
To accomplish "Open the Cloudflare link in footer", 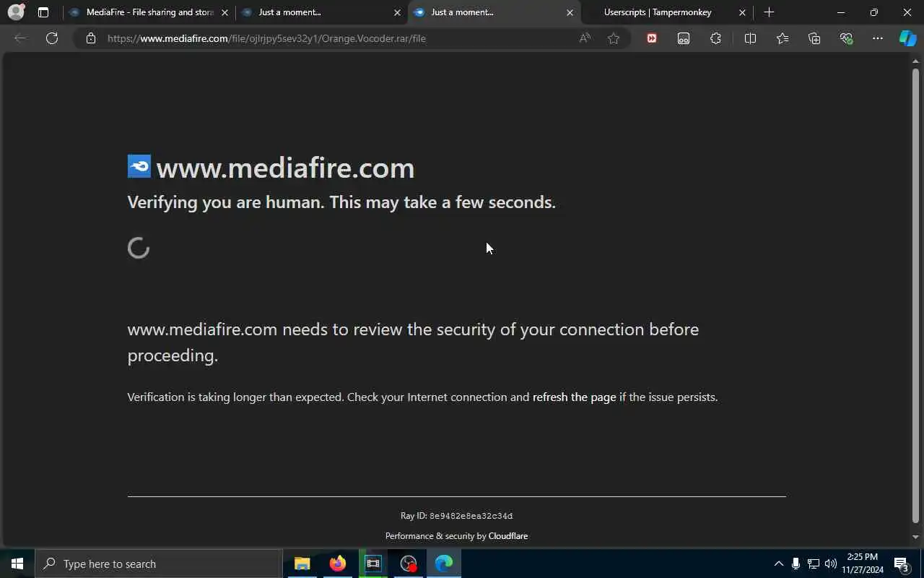I will (x=508, y=536).
